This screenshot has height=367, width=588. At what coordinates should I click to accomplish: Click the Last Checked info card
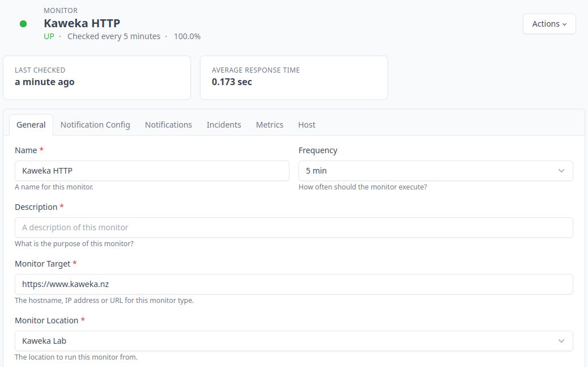tap(97, 78)
